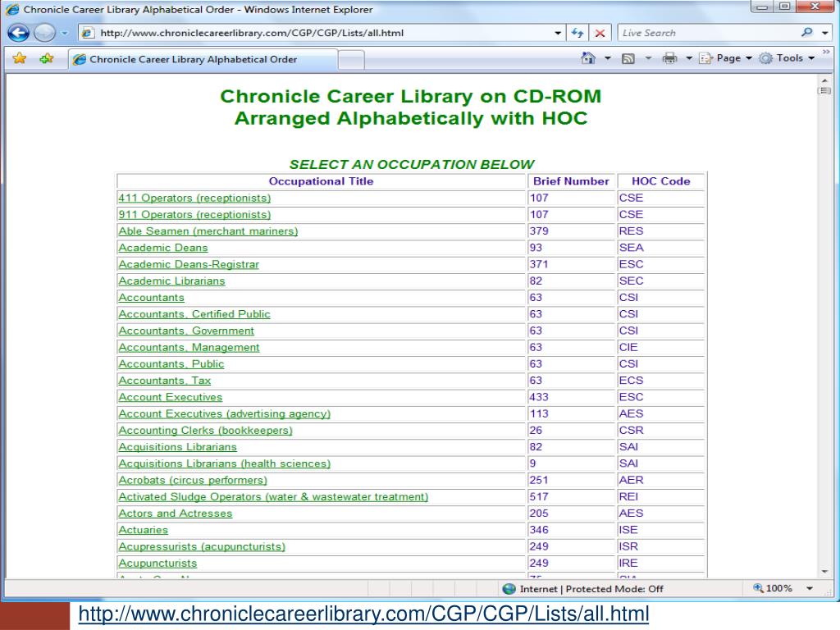The height and width of the screenshot is (630, 840).
Task: Click brief number 379 cell
Action: pyautogui.click(x=571, y=231)
